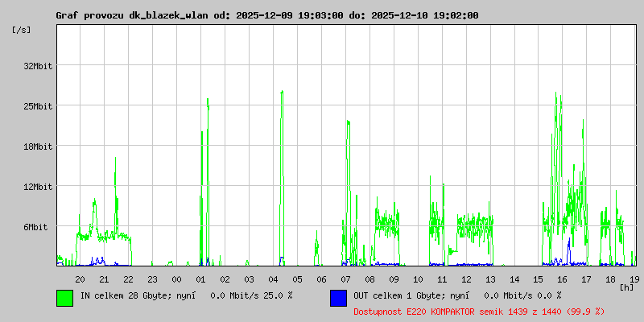Click hour label '07' on x-axis
Screen dimensions: 644x322
[345, 279]
